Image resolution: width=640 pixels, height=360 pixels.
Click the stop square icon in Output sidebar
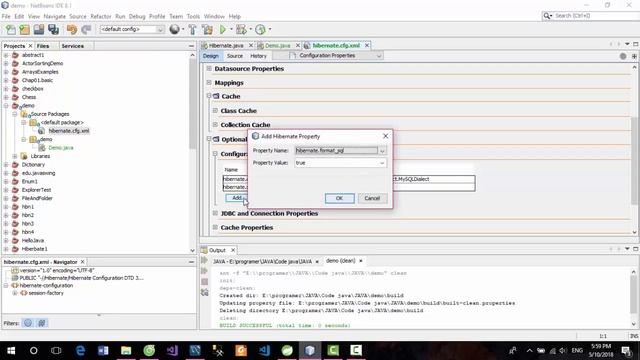point(204,282)
